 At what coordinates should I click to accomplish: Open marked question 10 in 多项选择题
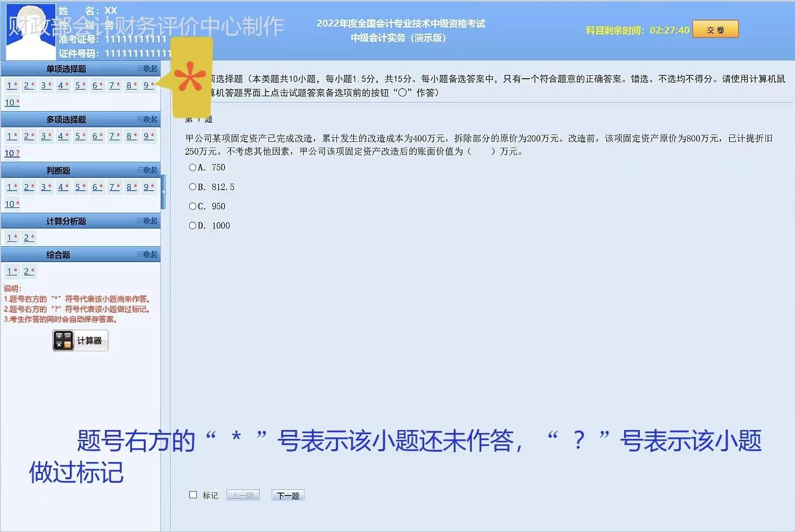(10, 153)
